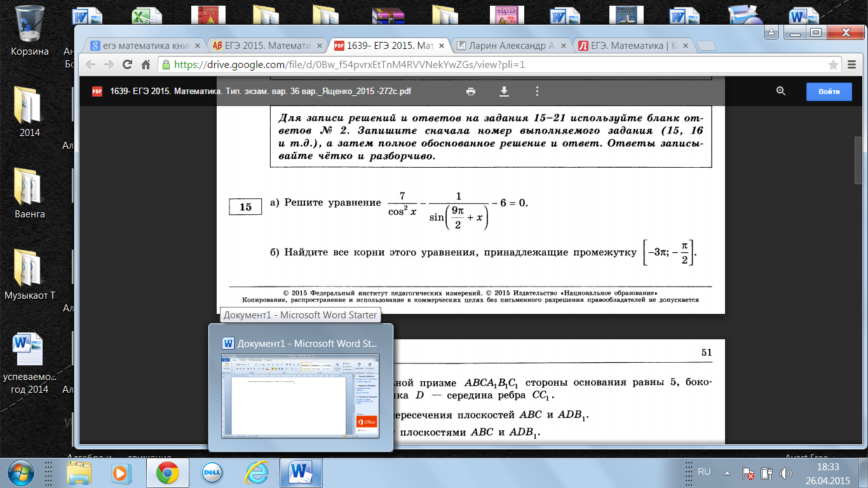Switch the RU input language
This screenshot has height=488, width=868.
tap(704, 472)
